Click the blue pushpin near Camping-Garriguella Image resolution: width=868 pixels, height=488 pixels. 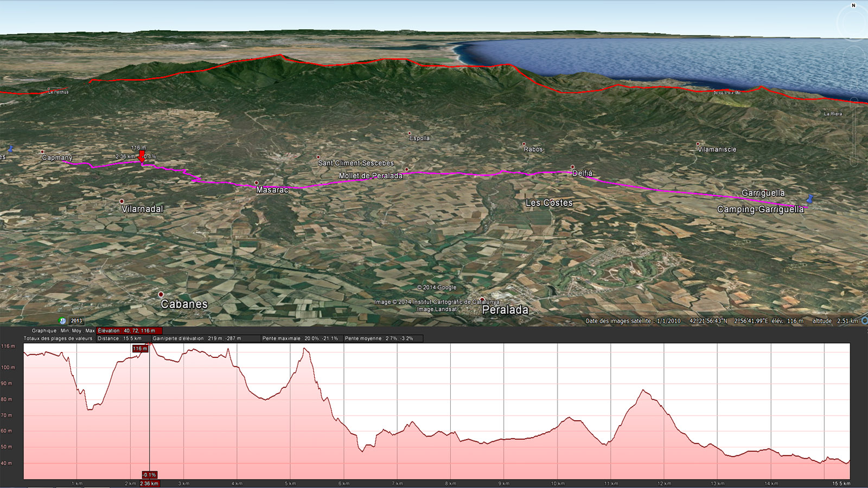810,199
